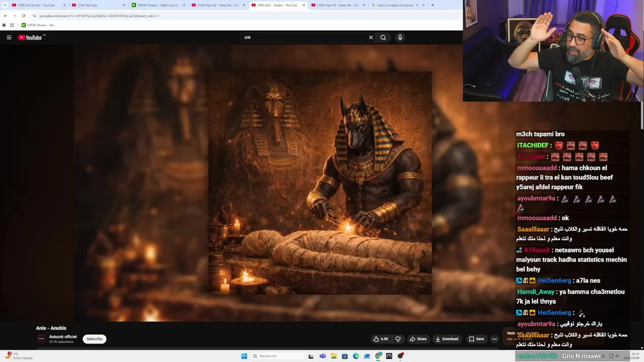Run the search with the magnifier button
Image resolution: width=644 pixels, height=362 pixels.
tap(383, 37)
